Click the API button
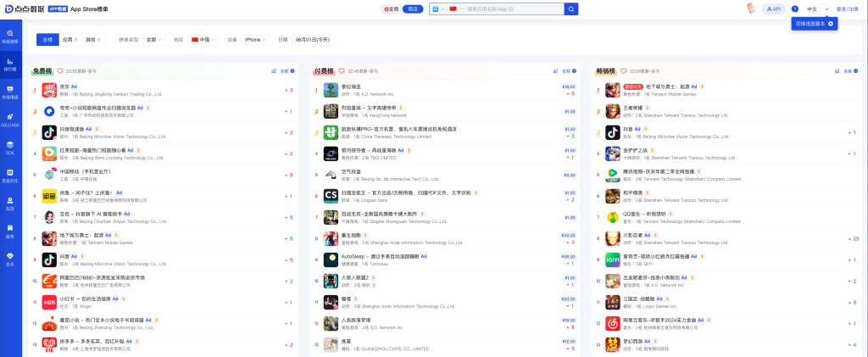This screenshot has height=357, width=868. coord(774,8)
